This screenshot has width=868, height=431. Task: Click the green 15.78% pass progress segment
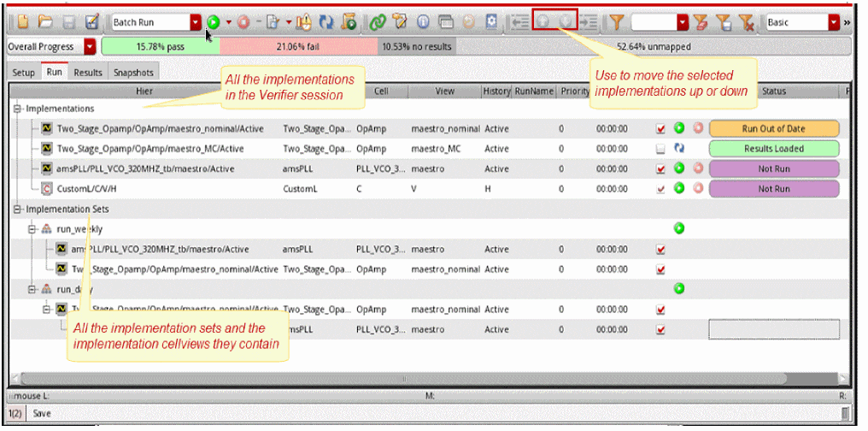pyautogui.click(x=160, y=47)
